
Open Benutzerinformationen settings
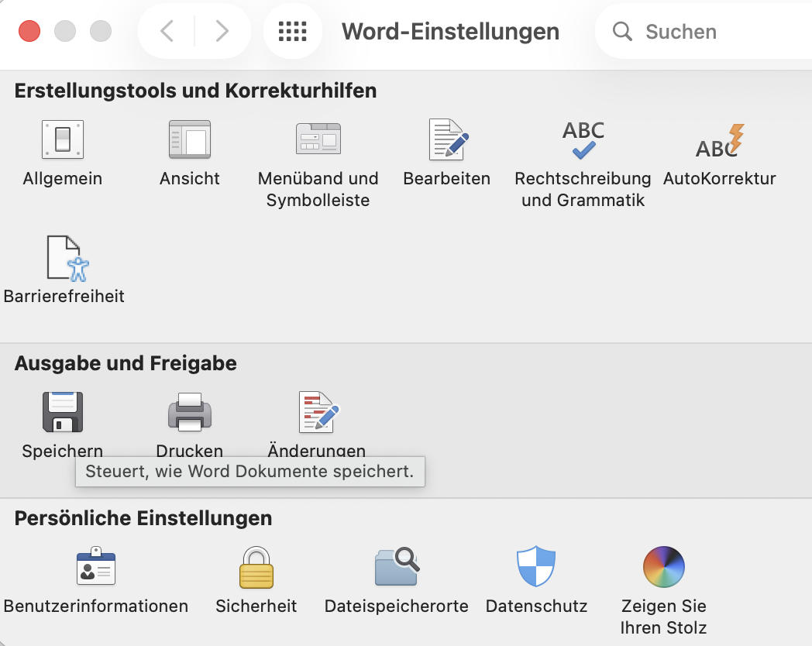click(96, 568)
